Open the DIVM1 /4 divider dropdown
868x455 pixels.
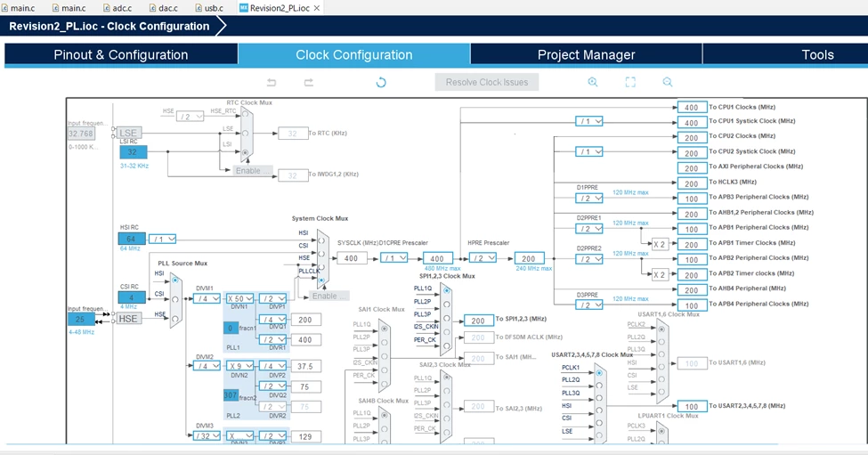tap(207, 298)
